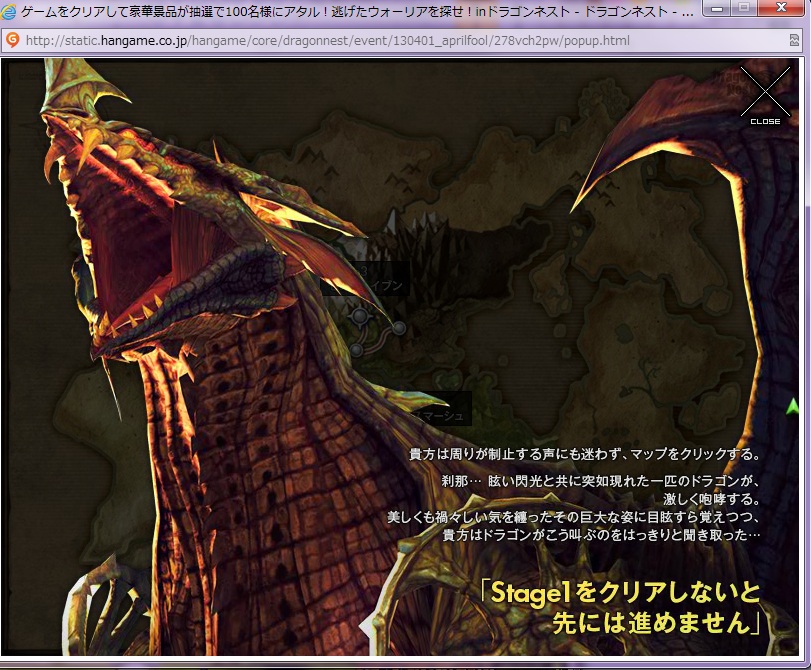Minimize the popup browser window
Image resolution: width=811 pixels, height=670 pixels.
tap(717, 8)
